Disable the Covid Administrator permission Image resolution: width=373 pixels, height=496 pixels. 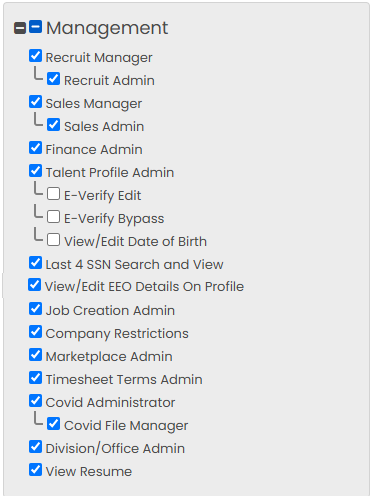[x=35, y=401]
